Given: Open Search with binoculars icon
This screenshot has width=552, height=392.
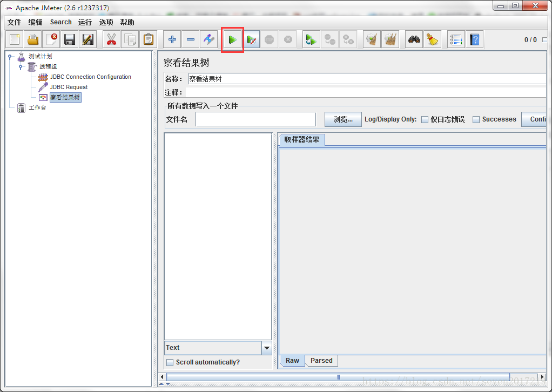Looking at the screenshot, I should click(x=414, y=39).
